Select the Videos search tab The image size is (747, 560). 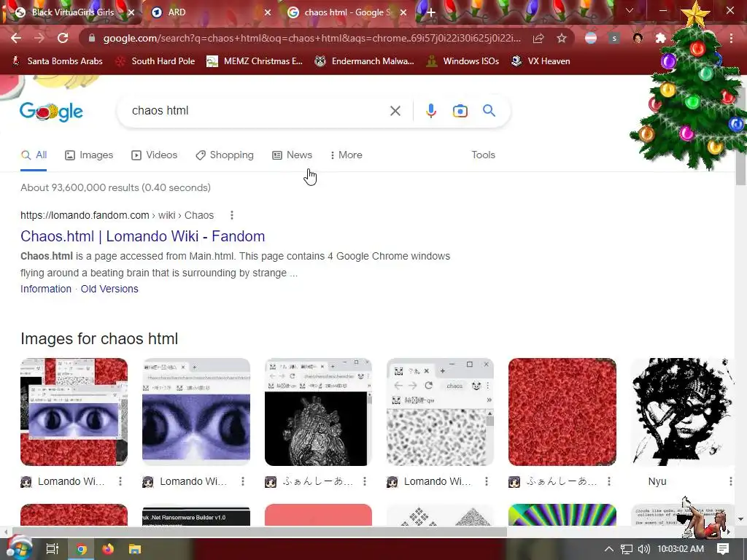click(155, 155)
